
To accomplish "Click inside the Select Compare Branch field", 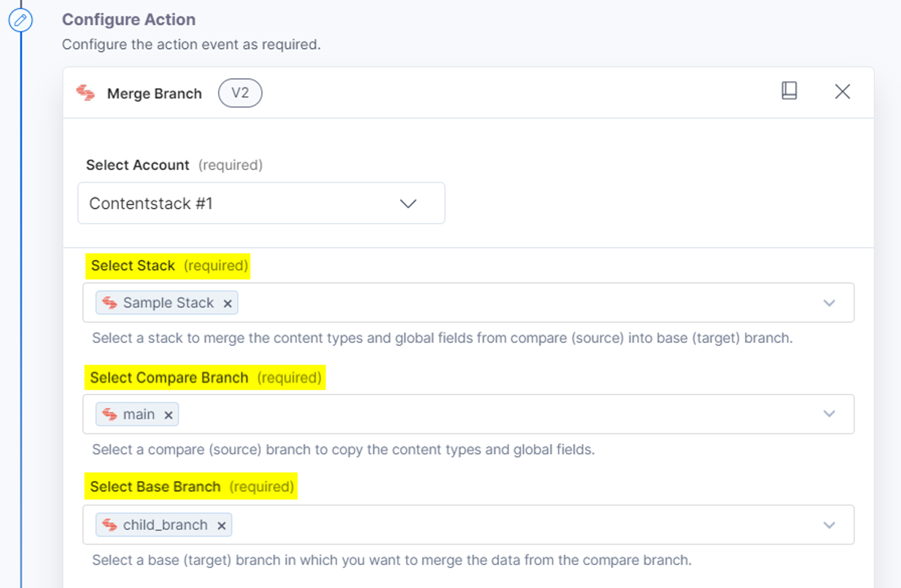I will click(x=469, y=414).
